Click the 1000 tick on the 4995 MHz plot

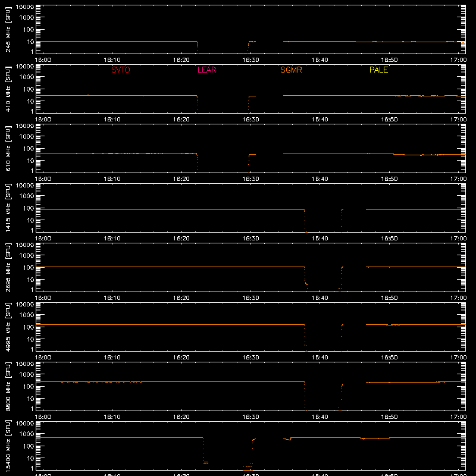click(x=27, y=315)
